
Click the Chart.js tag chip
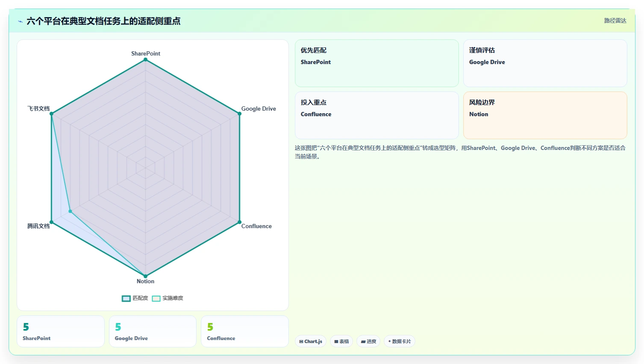pos(311,341)
